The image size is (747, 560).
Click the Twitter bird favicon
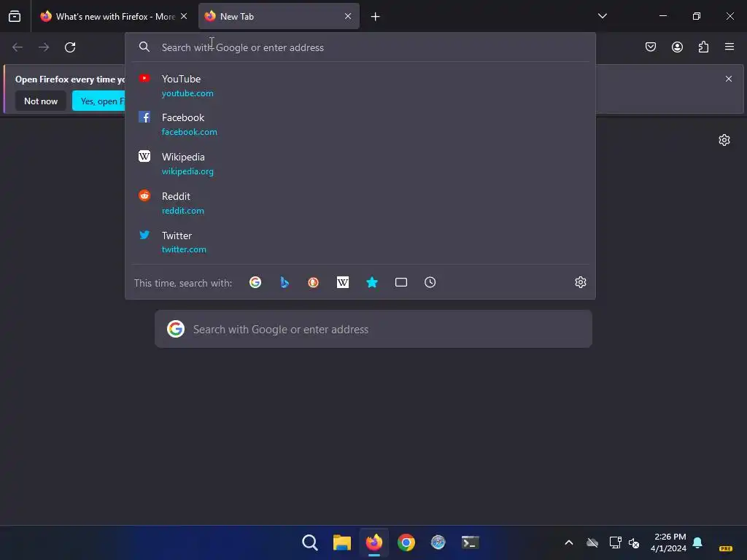144,235
